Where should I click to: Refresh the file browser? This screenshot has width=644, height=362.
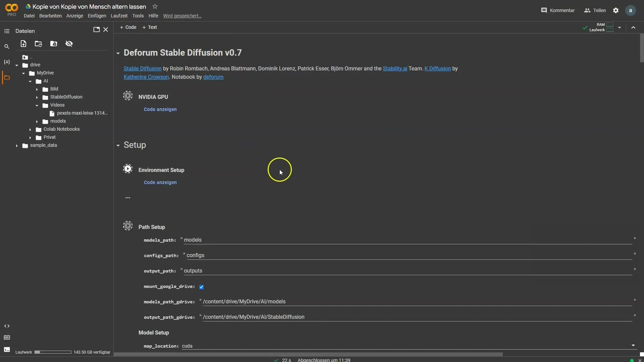38,44
